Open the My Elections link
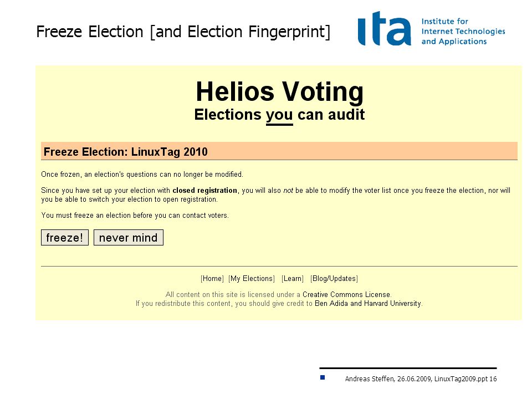 pyautogui.click(x=252, y=279)
